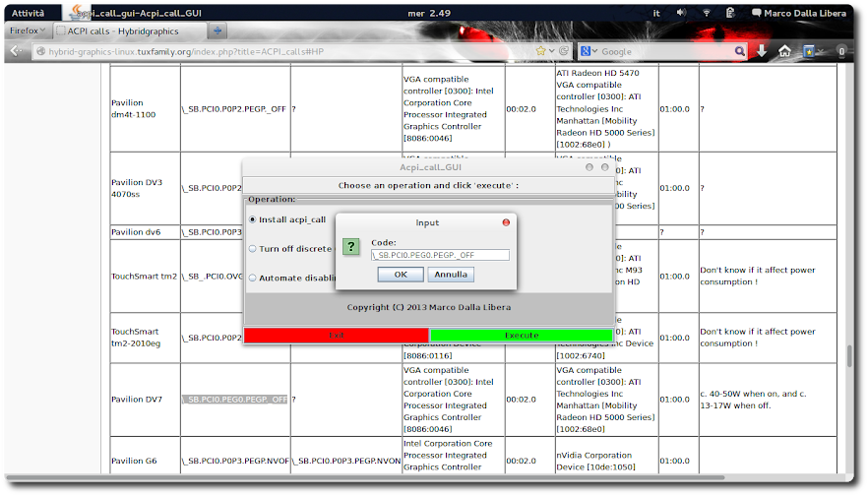Screen dimensions: 868x496
Task: Click highlighted '\_SB.PCI0.PEG0.PEGP._OFF' in the DV7 row
Action: [x=234, y=400]
